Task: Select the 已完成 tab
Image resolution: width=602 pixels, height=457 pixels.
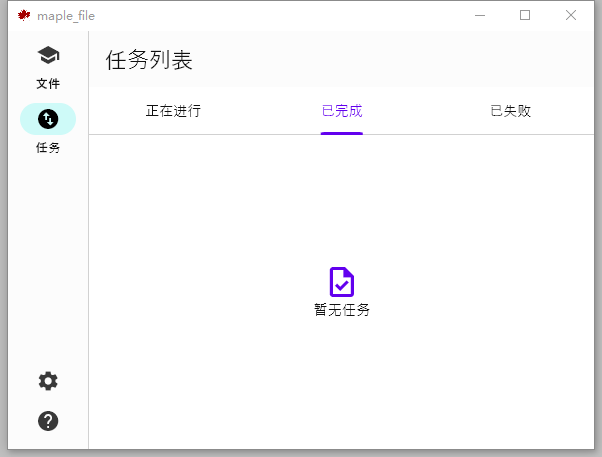Action: [x=342, y=111]
